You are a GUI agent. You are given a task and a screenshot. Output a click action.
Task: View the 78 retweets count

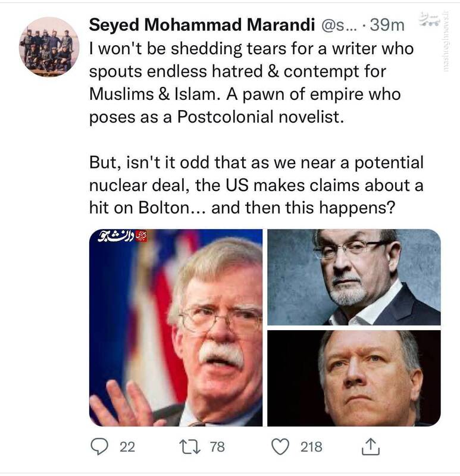(217, 446)
